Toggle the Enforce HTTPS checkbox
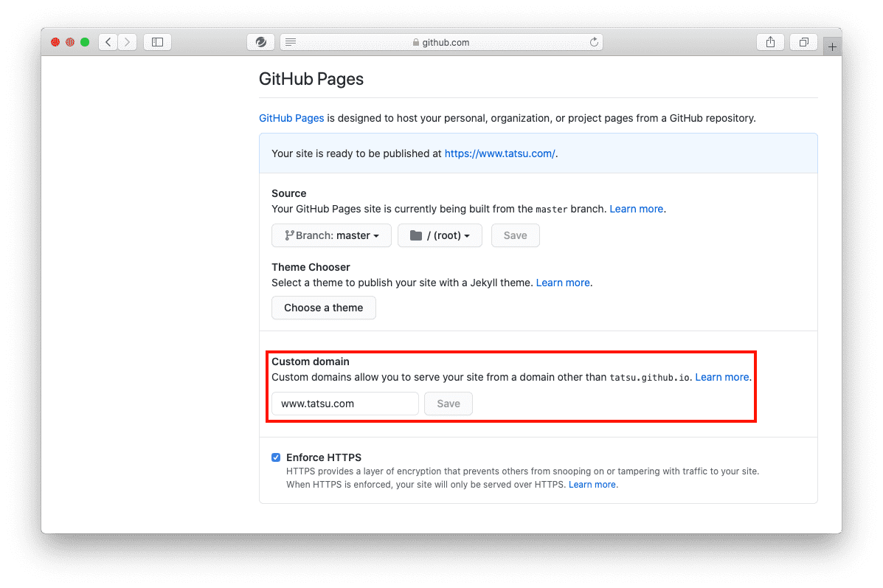883x588 pixels. pos(276,458)
